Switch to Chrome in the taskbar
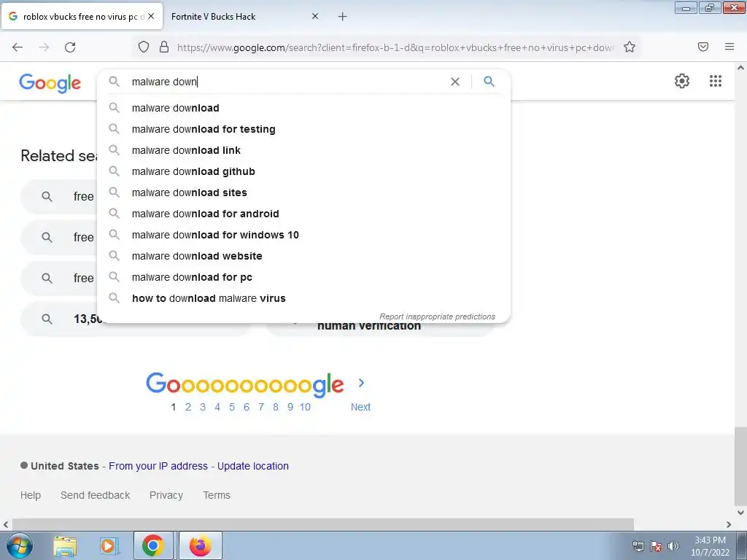The image size is (747, 560). (x=153, y=545)
